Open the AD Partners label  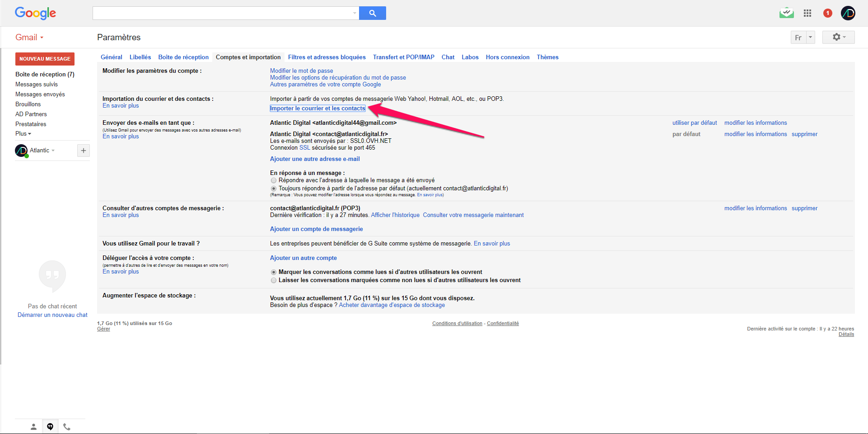tap(31, 114)
